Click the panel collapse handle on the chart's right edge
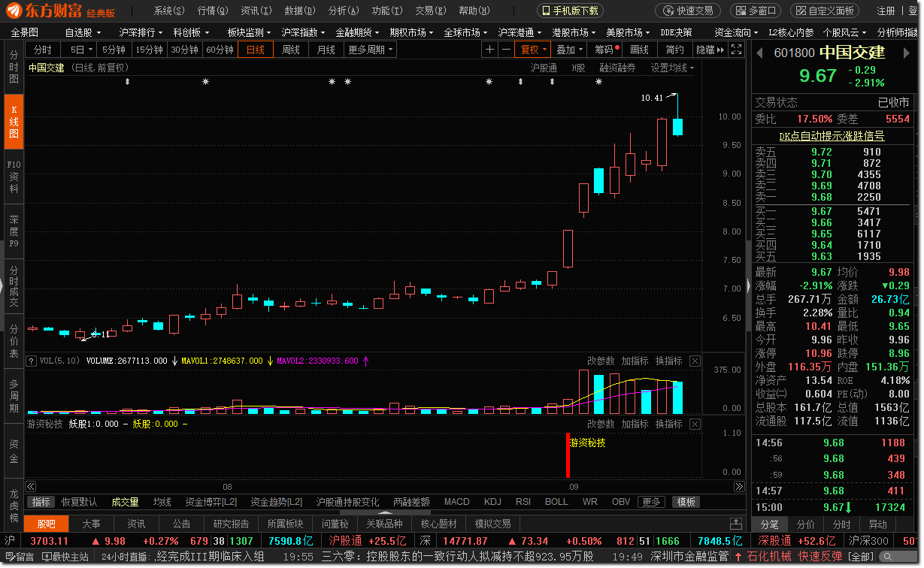The image size is (924, 568). click(748, 284)
